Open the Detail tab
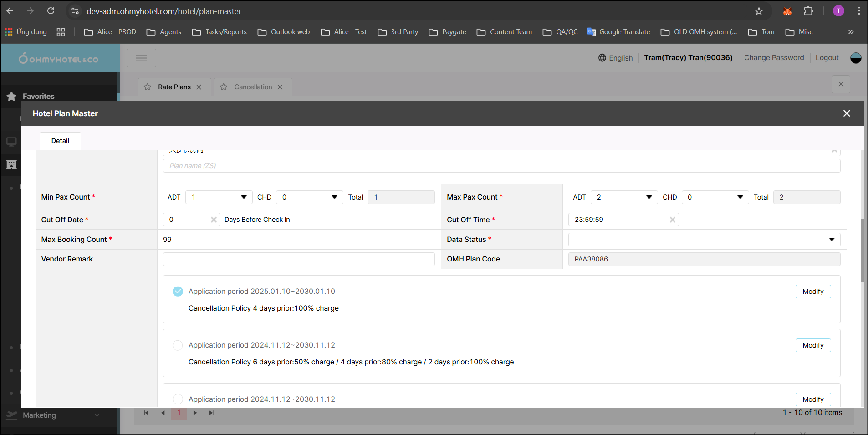Image resolution: width=868 pixels, height=435 pixels. pyautogui.click(x=60, y=141)
